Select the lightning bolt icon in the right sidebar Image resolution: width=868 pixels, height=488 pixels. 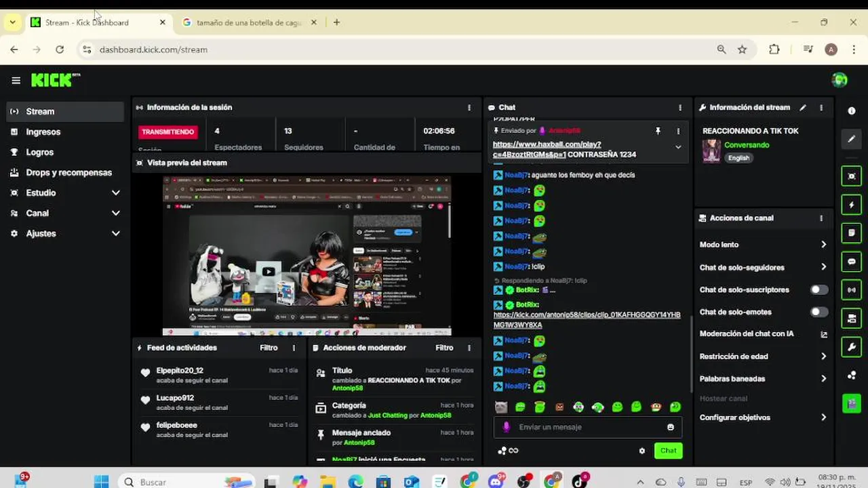pos(852,205)
